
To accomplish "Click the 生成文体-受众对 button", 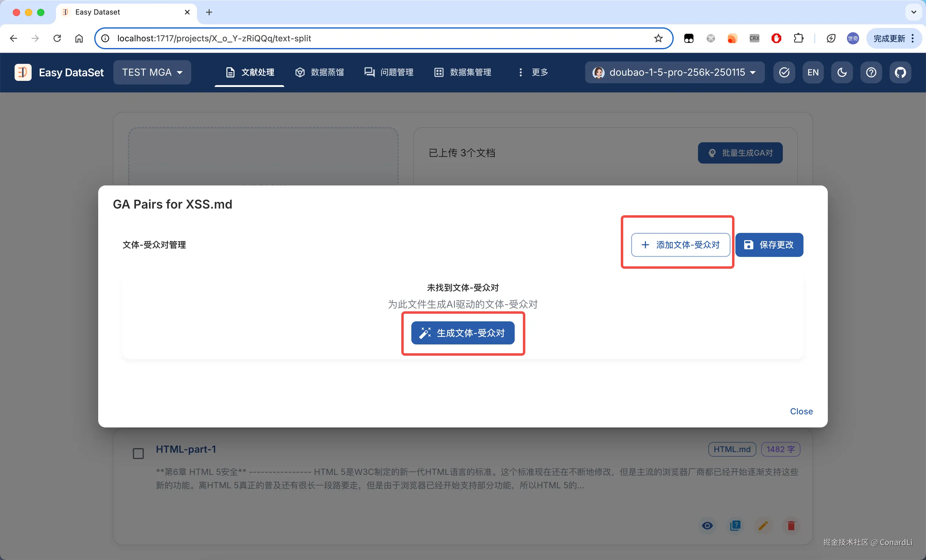I will (x=463, y=333).
